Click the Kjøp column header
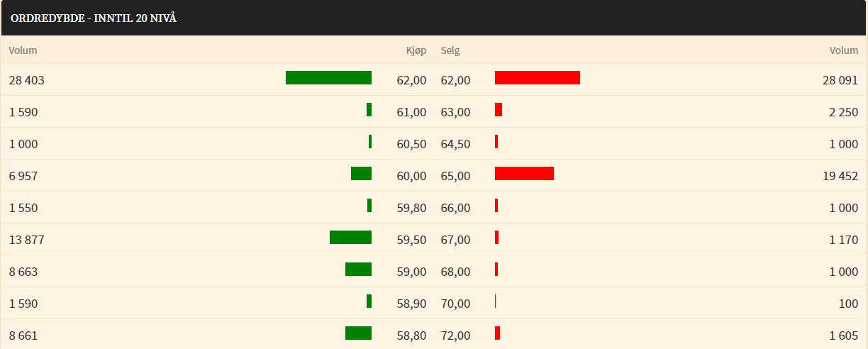The image size is (868, 349). pos(416,50)
